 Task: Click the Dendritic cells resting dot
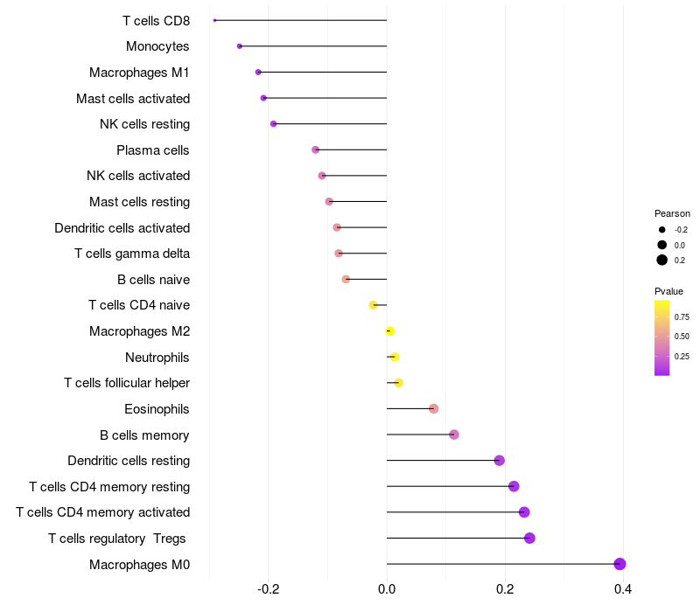(500, 461)
